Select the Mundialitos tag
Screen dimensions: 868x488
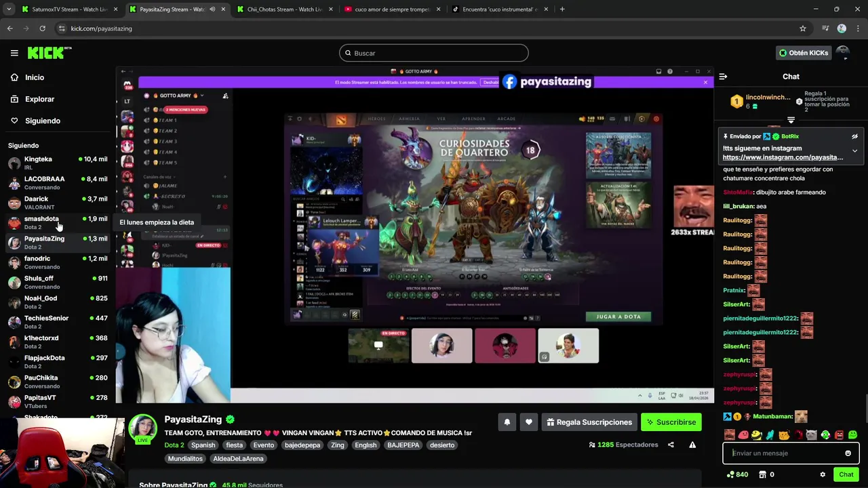click(x=185, y=458)
